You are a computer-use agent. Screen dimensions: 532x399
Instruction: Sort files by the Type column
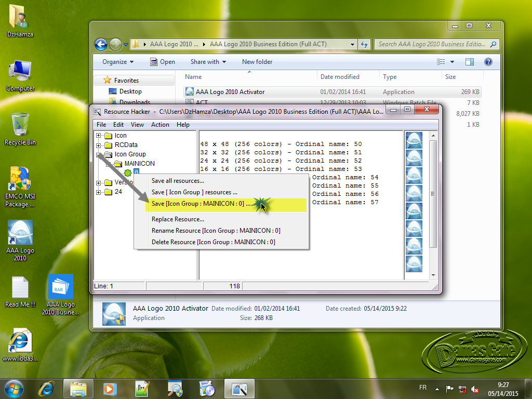point(410,77)
